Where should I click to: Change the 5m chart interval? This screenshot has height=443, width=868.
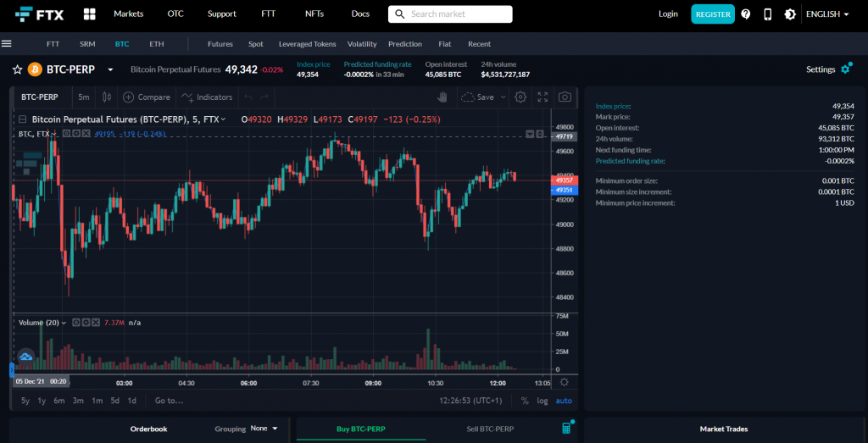(84, 97)
